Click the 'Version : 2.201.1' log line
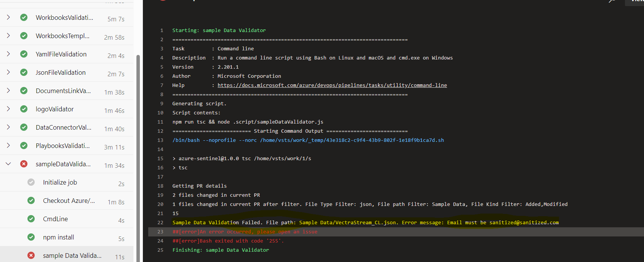The width and height of the screenshot is (644, 262). point(205,67)
